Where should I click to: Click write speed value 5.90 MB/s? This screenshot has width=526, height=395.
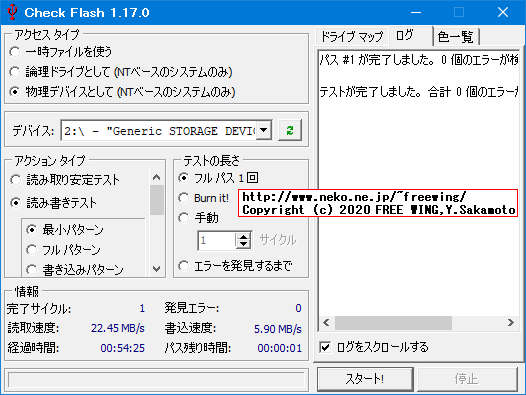(278, 329)
